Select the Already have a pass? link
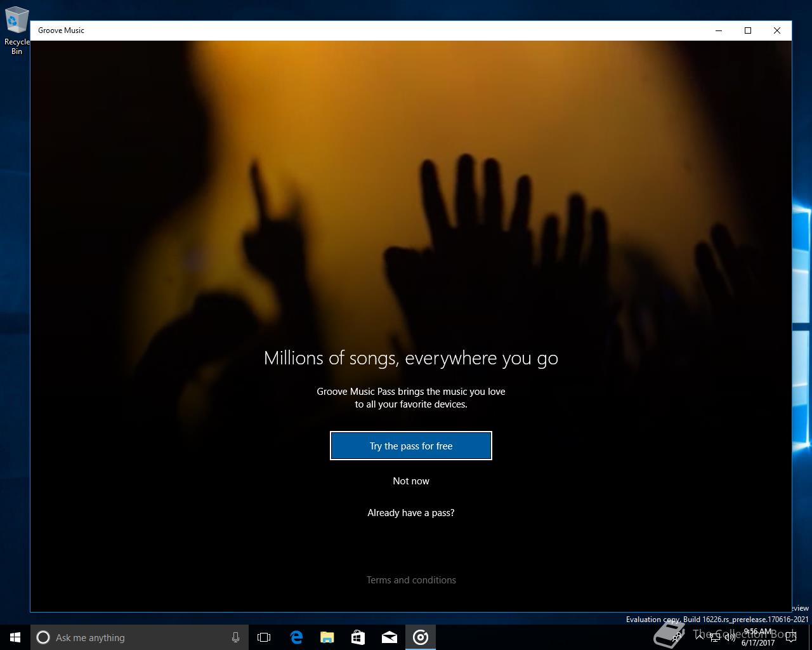The image size is (812, 650). 411,513
